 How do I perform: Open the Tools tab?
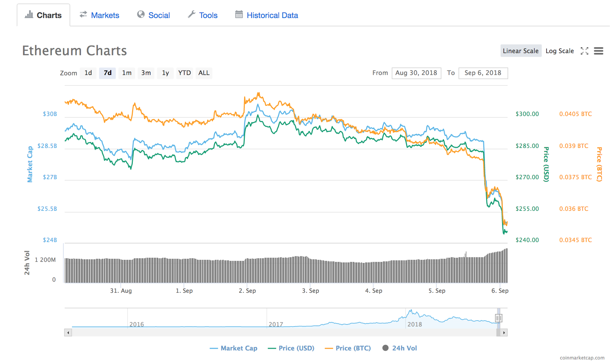click(203, 15)
